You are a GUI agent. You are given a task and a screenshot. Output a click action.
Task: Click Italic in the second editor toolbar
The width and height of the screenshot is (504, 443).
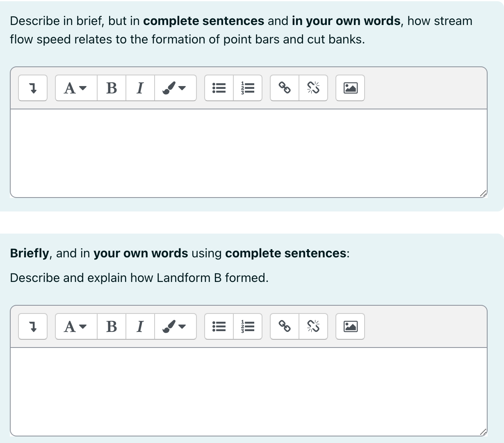(x=139, y=326)
